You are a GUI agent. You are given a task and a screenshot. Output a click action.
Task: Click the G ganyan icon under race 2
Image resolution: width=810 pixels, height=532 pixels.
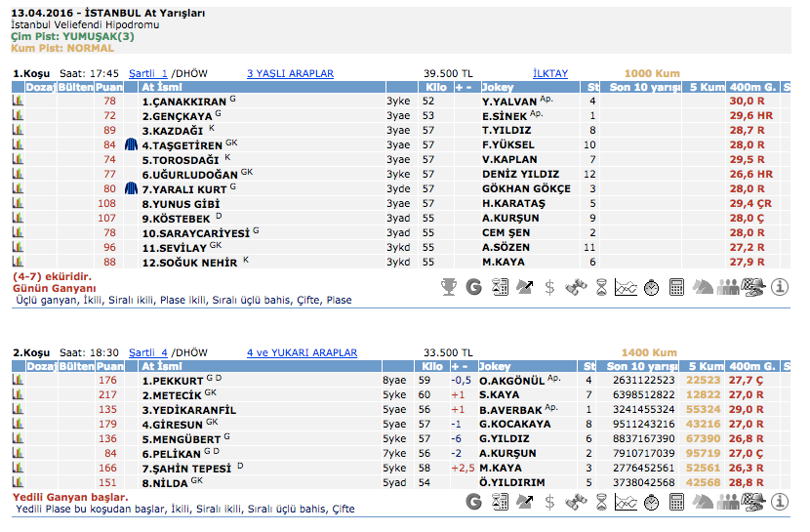coord(474,502)
